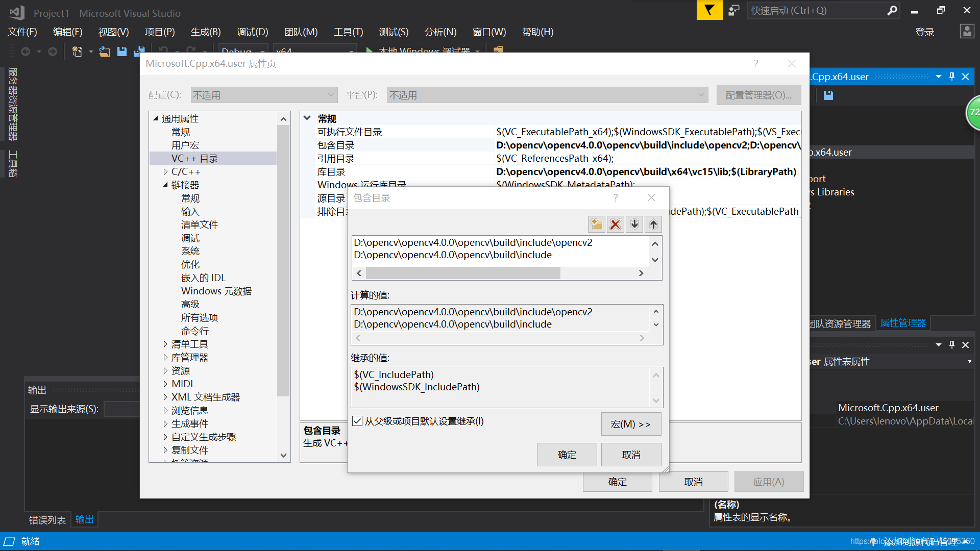Click the help question mark in include directories dialog
The height and width of the screenshot is (551, 980).
coord(616,198)
